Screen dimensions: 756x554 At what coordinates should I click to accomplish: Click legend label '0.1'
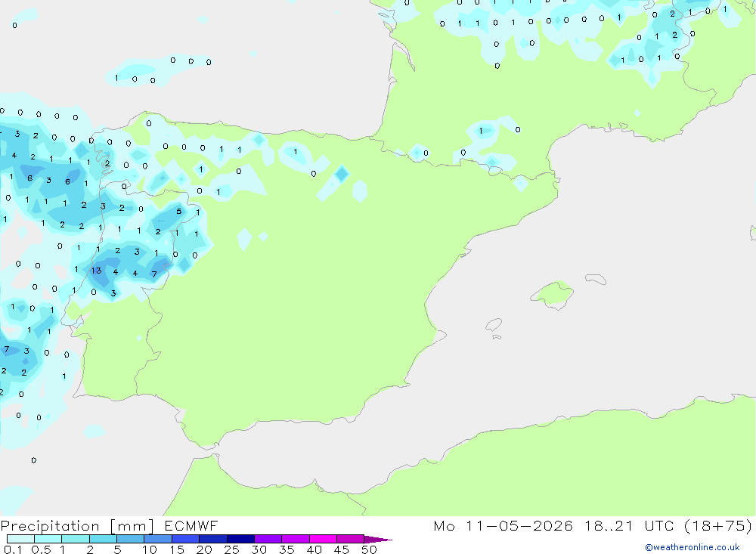pyautogui.click(x=13, y=549)
